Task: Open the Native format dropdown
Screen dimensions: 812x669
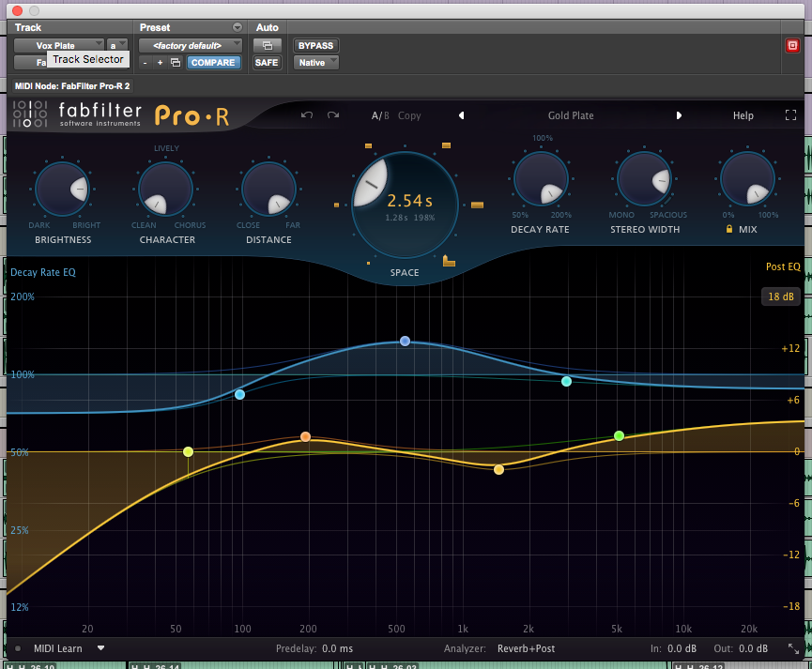Action: click(316, 63)
